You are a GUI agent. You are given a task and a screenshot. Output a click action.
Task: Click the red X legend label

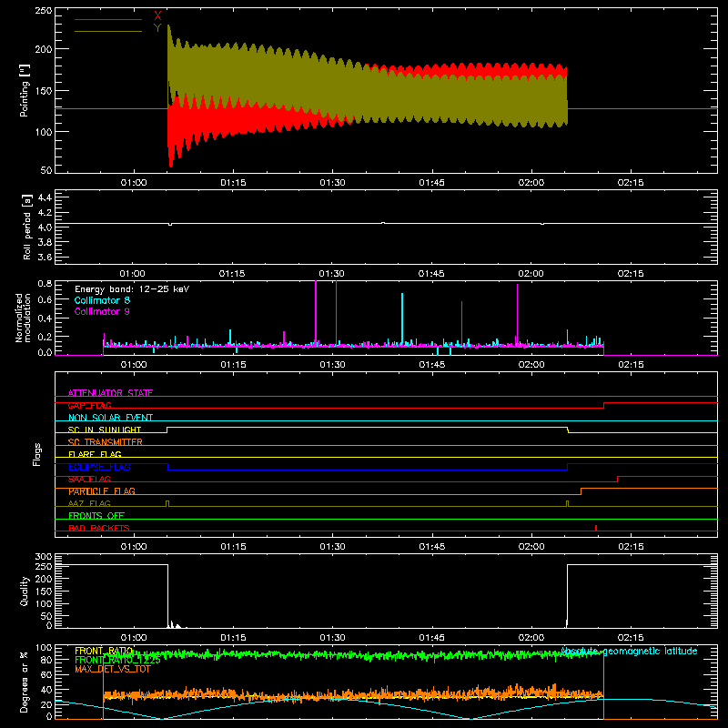pyautogui.click(x=157, y=16)
